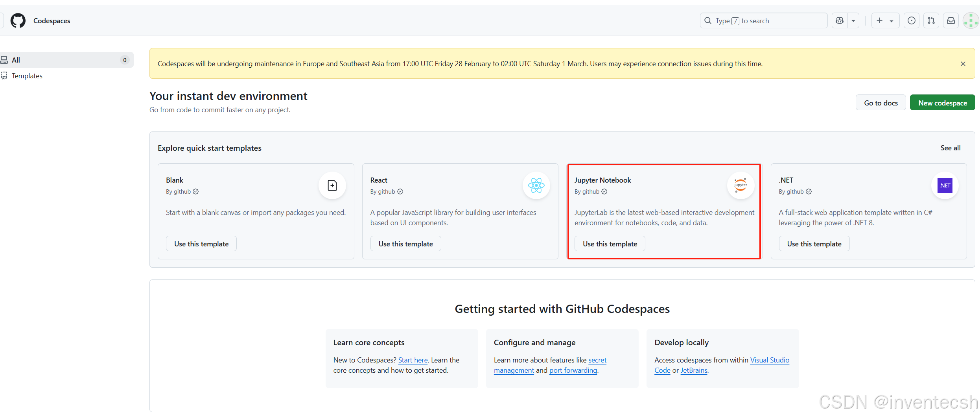Select the .NET logo icon

(x=945, y=185)
